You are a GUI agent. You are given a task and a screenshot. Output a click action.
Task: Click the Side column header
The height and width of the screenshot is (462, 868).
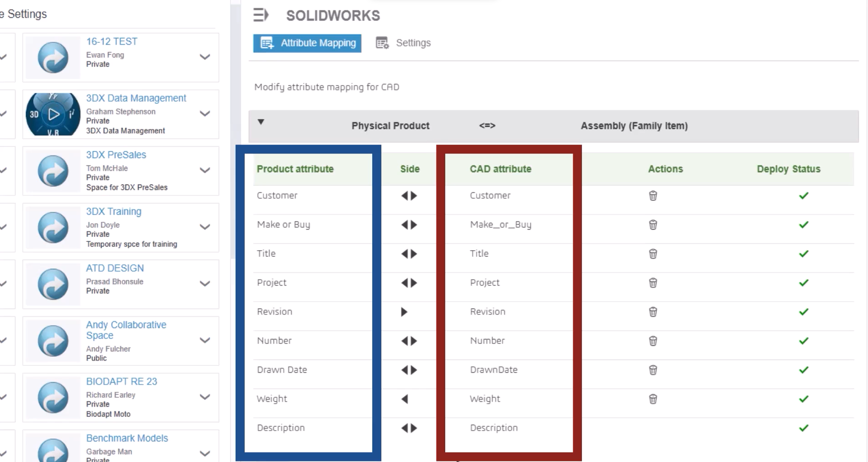click(x=410, y=169)
